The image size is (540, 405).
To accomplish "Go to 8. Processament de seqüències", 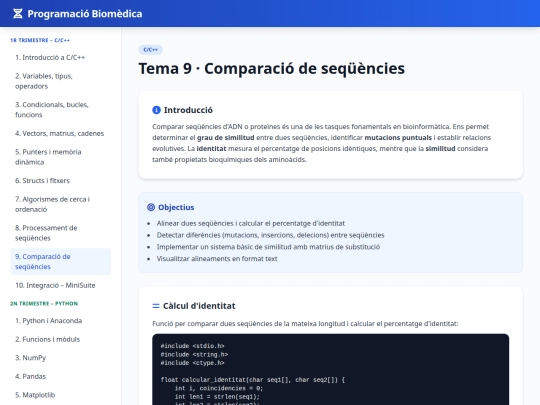I will point(61,233).
